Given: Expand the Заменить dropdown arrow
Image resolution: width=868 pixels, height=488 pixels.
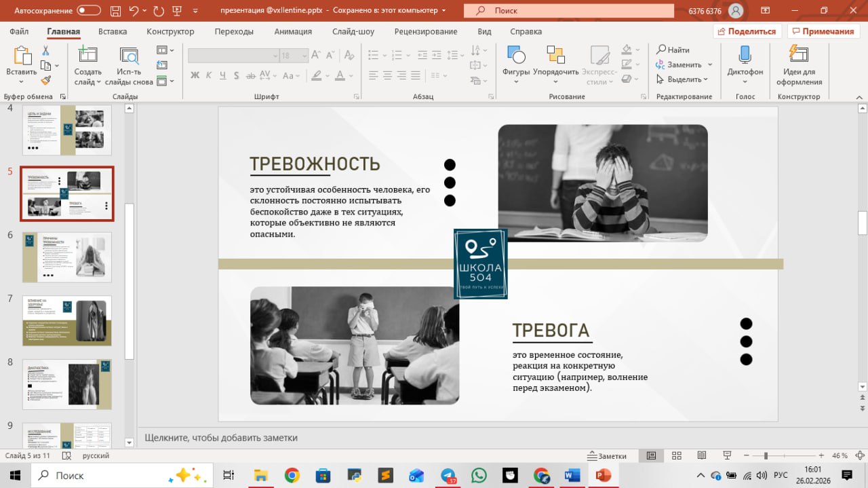Looking at the screenshot, I should [x=710, y=64].
